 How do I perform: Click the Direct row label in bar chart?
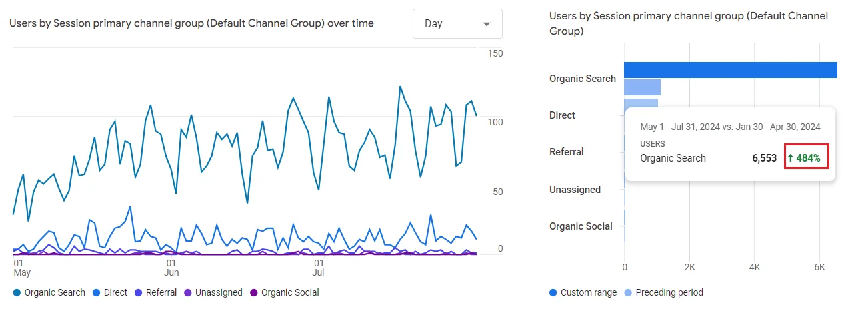click(x=562, y=115)
